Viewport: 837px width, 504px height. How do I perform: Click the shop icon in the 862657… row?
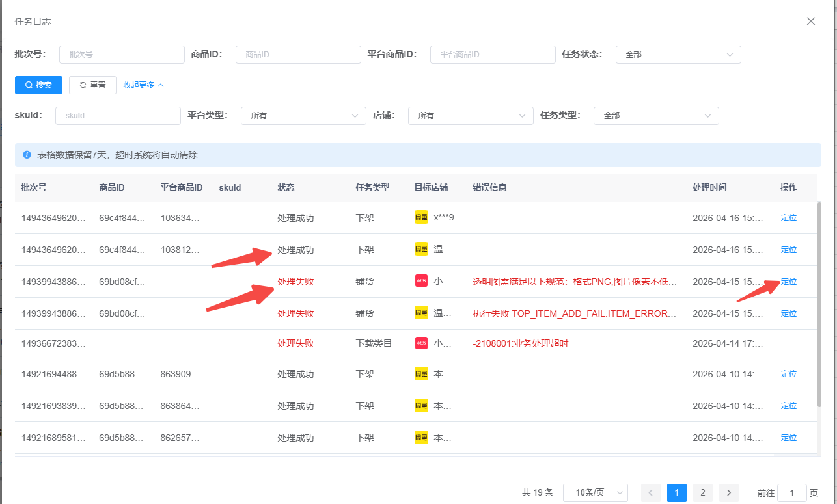click(421, 437)
